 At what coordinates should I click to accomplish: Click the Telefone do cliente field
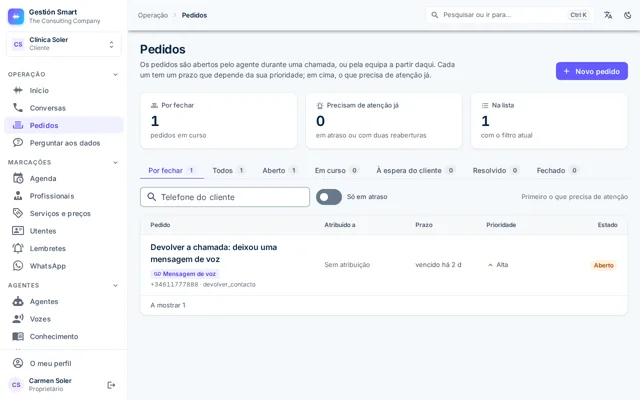(x=225, y=197)
